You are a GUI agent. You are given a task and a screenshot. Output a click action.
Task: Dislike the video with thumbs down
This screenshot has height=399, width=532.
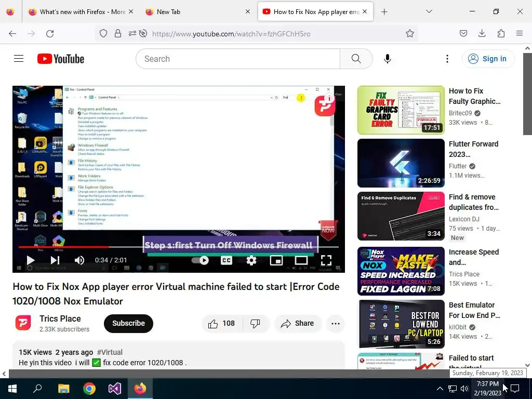(255, 323)
